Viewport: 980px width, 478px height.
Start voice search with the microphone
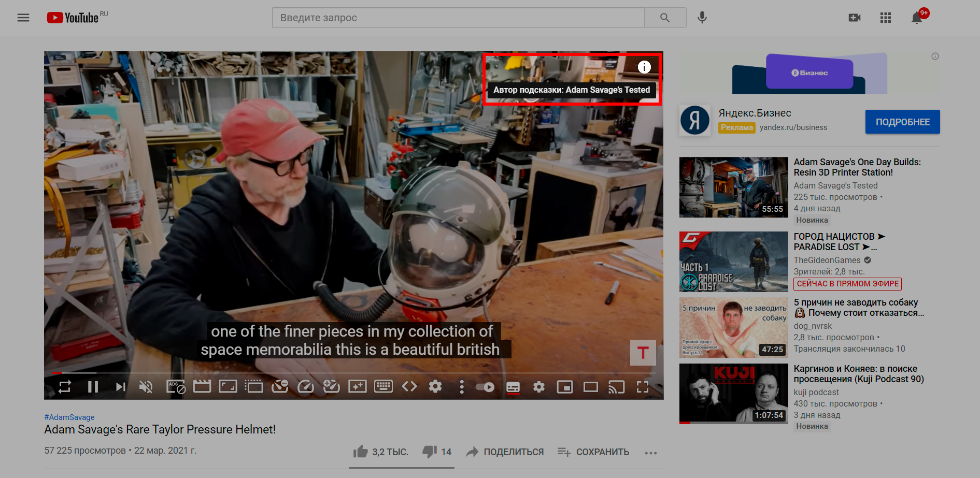(702, 18)
